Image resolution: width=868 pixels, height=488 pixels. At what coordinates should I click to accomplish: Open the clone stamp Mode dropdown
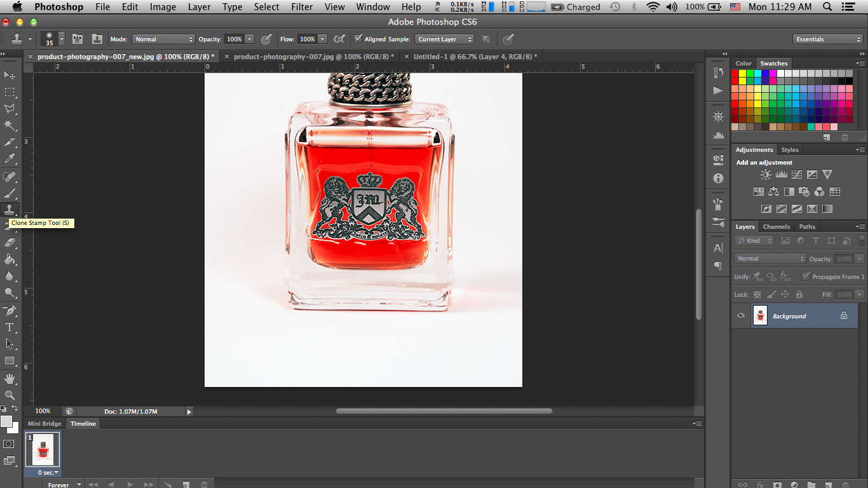pyautogui.click(x=163, y=39)
